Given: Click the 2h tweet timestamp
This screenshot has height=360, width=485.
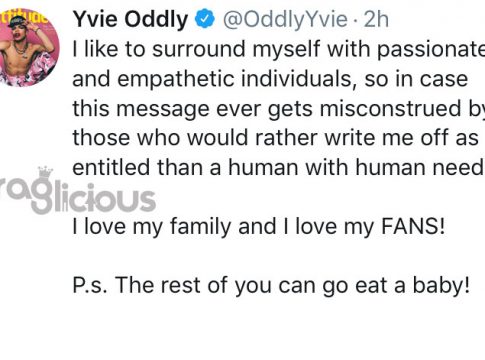Looking at the screenshot, I should 376,19.
